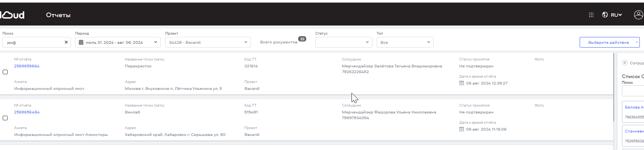Click the cloud logo
This screenshot has width=644, height=150.
coord(12,15)
